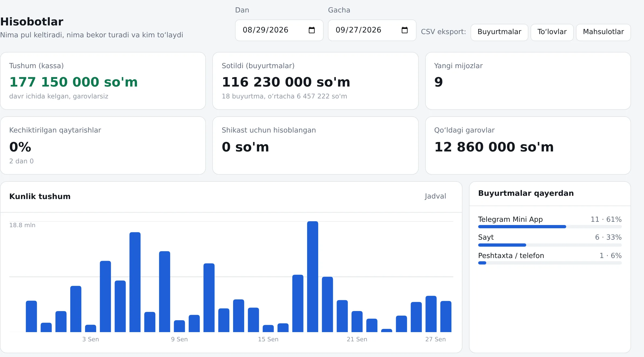
Task: Export Buyurtmalar as CSV
Action: [499, 32]
